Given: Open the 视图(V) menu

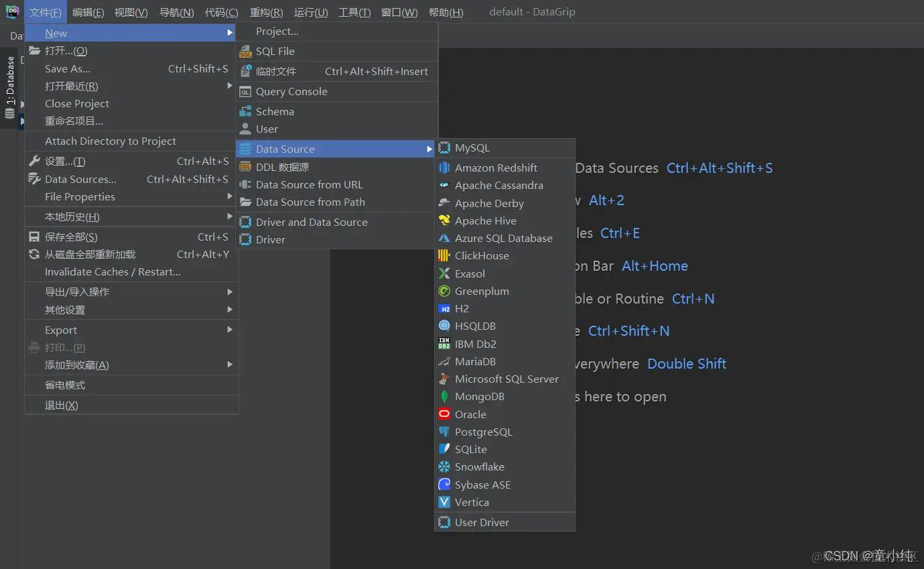Looking at the screenshot, I should coord(131,12).
